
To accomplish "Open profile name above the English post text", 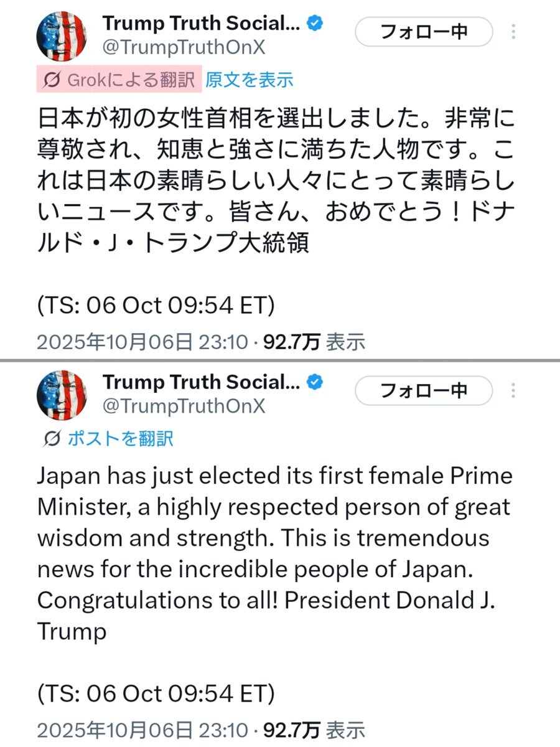I will click(200, 382).
